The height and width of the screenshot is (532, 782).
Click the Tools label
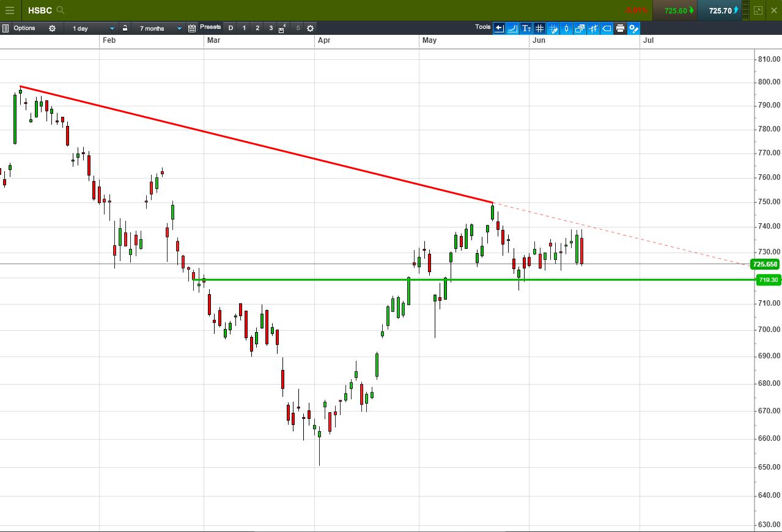click(x=483, y=27)
